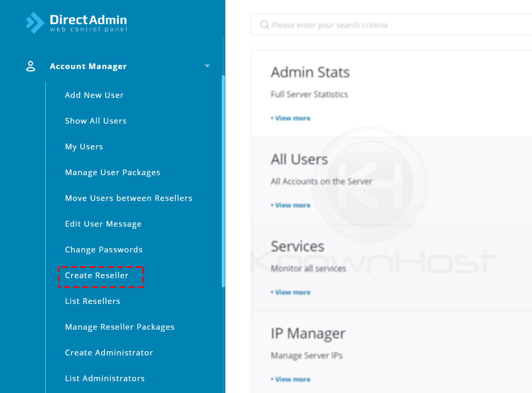This screenshot has height=393, width=532.
Task: Collapse the Account Manager section
Action: click(207, 66)
